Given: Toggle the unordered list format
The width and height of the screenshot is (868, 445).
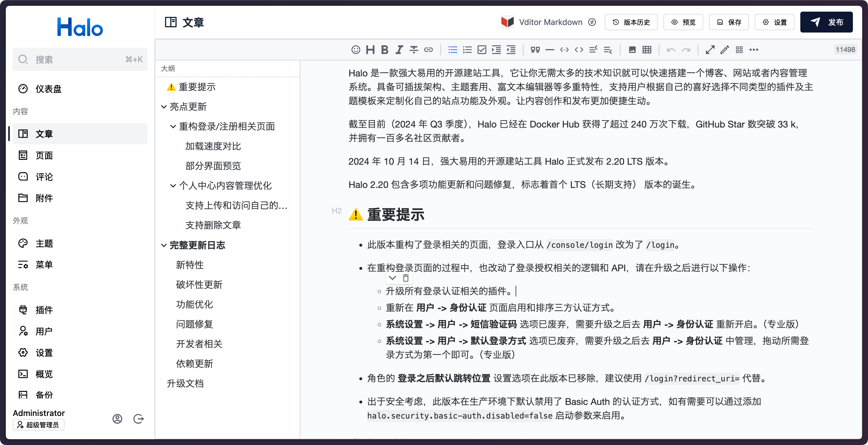Looking at the screenshot, I should (453, 50).
